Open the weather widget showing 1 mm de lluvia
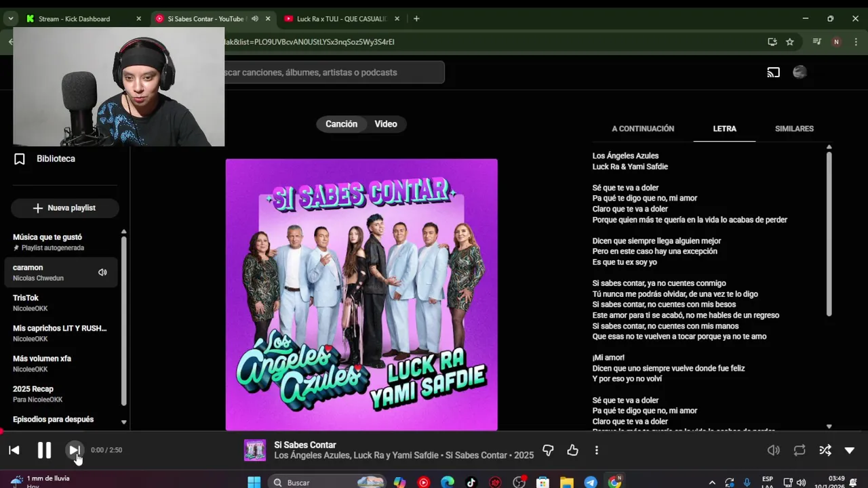The image size is (868, 488). (x=41, y=481)
